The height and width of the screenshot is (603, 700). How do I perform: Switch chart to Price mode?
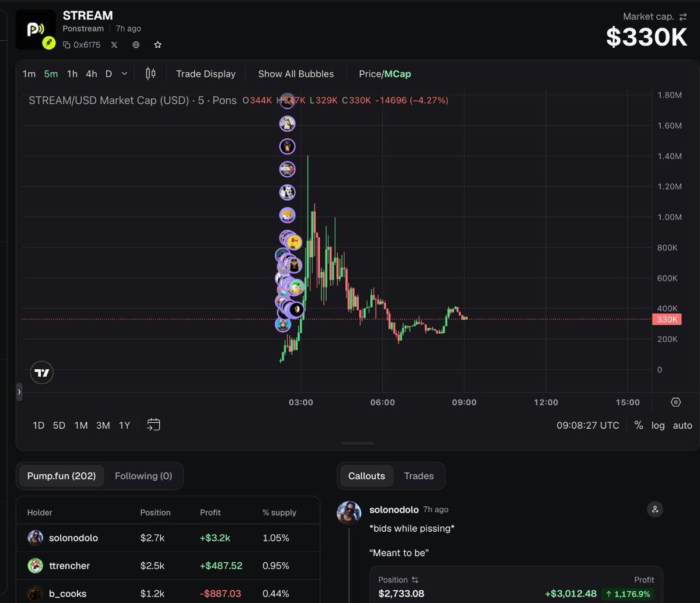(x=370, y=74)
